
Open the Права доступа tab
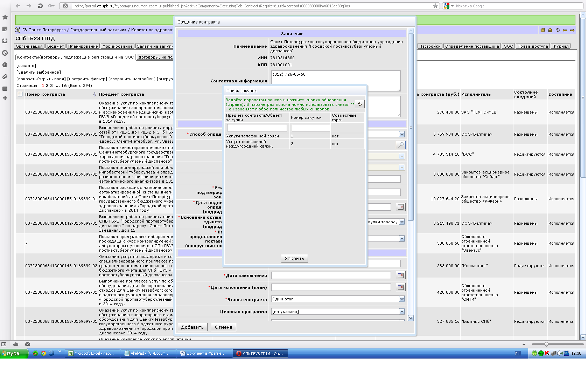click(x=533, y=46)
